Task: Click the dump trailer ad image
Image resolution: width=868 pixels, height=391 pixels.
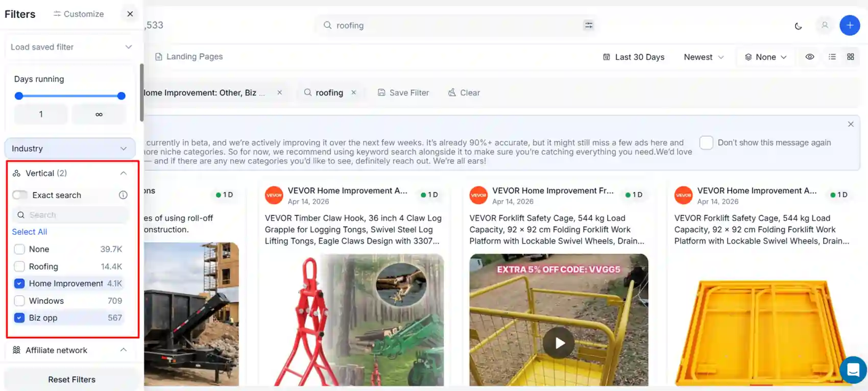Action: tap(191, 314)
